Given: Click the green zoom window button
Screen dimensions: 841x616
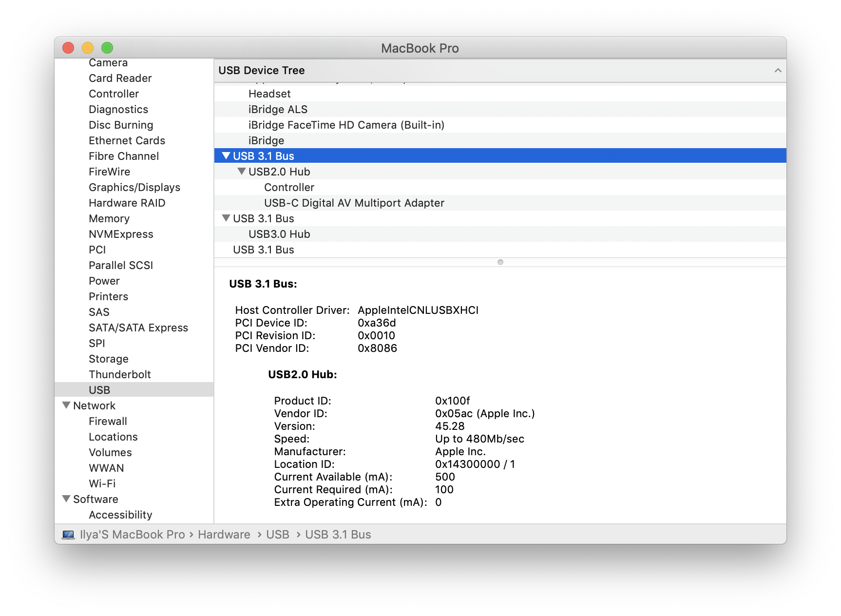Looking at the screenshot, I should (x=107, y=48).
